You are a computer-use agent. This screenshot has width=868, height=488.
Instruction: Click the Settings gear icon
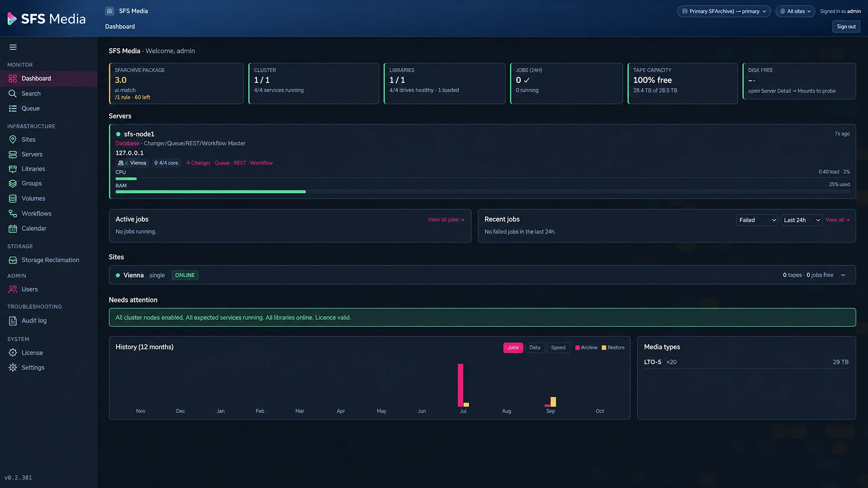(13, 368)
